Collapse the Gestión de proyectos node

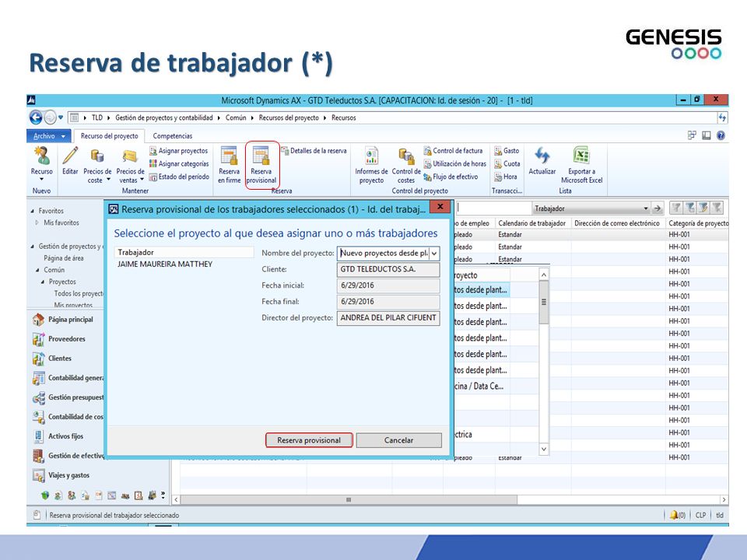[x=33, y=247]
